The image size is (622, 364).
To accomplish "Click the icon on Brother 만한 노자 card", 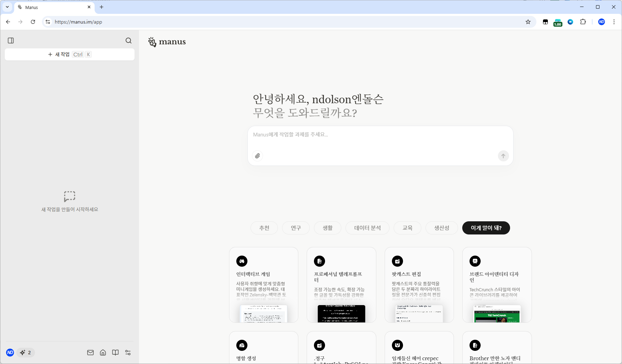I will (x=475, y=345).
